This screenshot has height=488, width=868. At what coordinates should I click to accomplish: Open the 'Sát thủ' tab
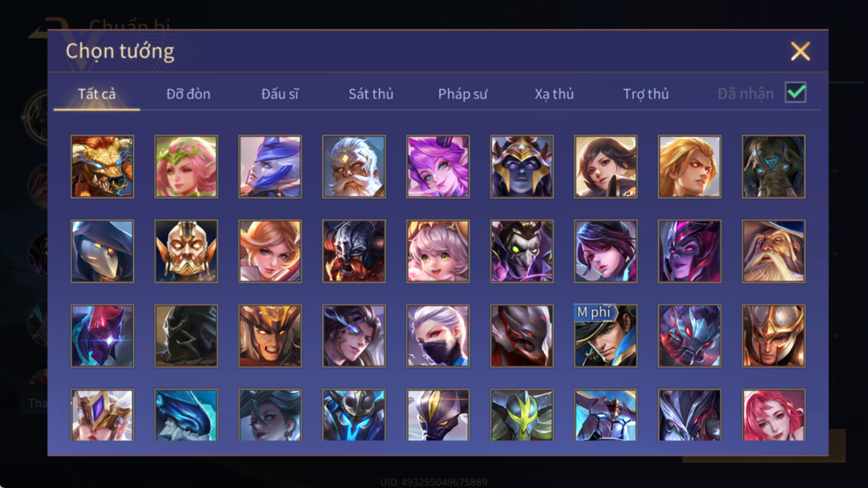point(371,94)
